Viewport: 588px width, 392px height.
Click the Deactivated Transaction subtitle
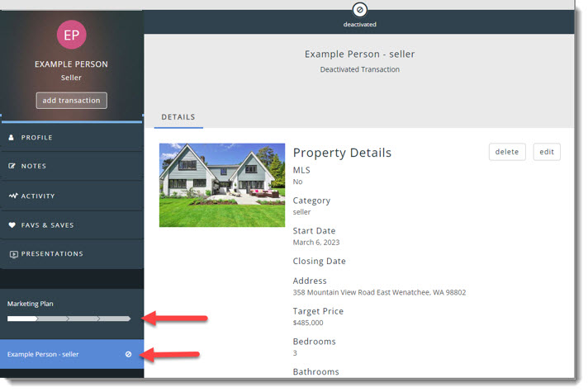coord(359,69)
